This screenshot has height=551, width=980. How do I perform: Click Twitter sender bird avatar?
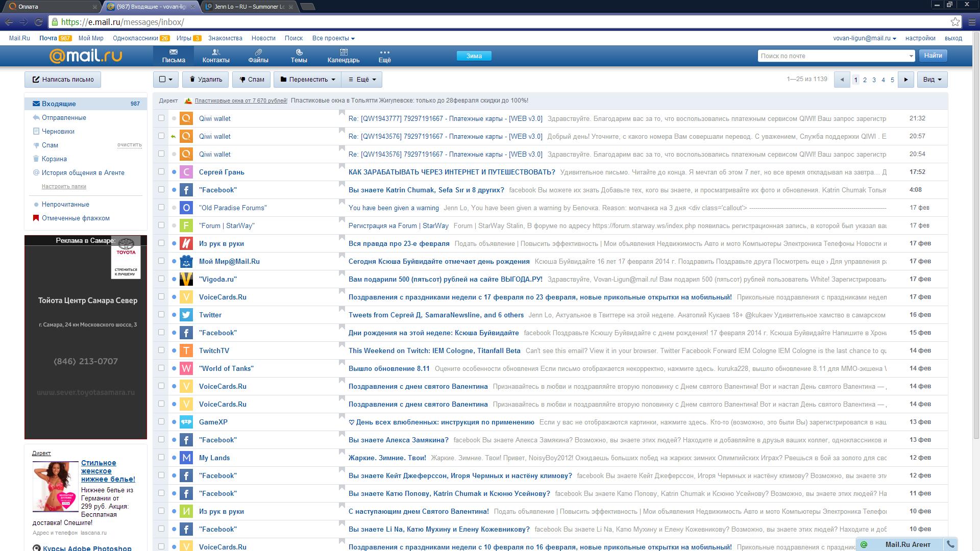click(x=186, y=315)
